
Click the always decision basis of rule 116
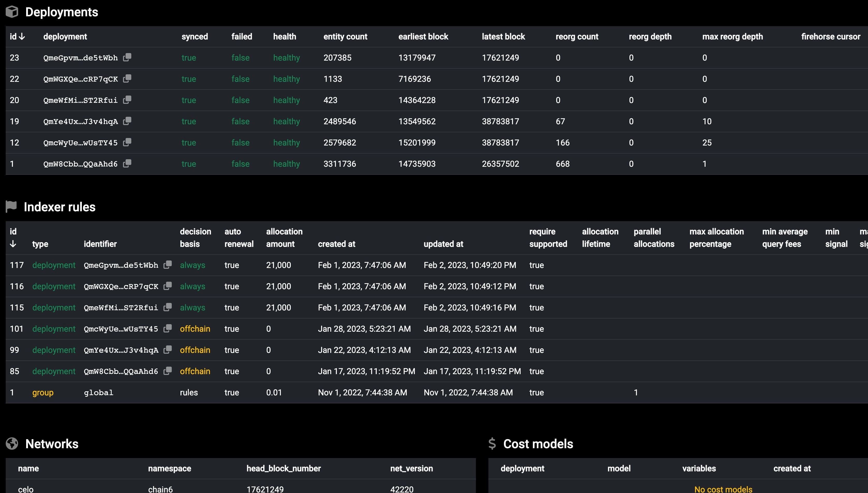tap(192, 286)
